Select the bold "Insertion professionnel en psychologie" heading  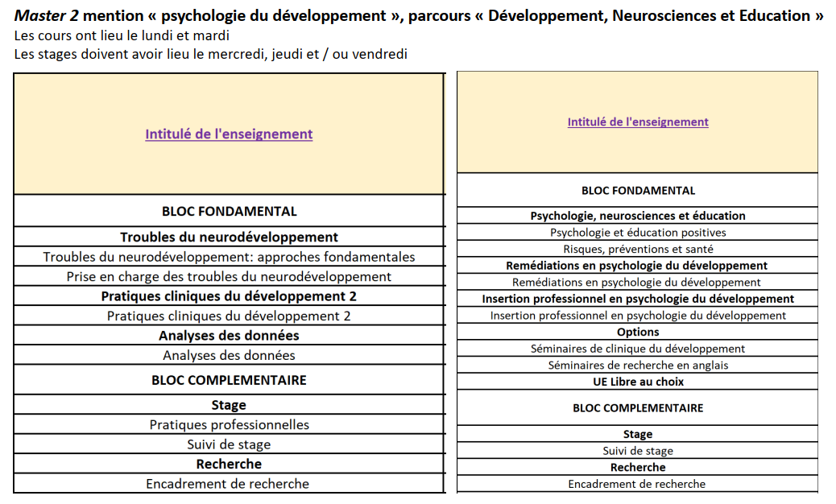click(637, 299)
